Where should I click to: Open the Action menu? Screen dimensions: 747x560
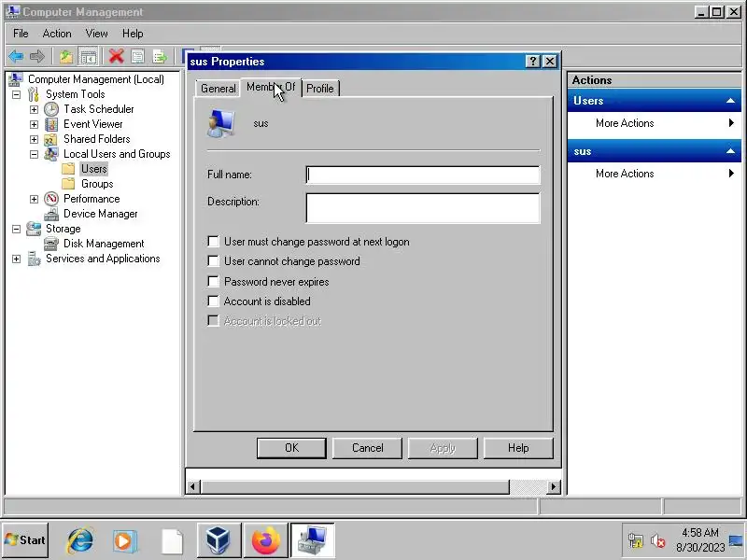click(57, 34)
